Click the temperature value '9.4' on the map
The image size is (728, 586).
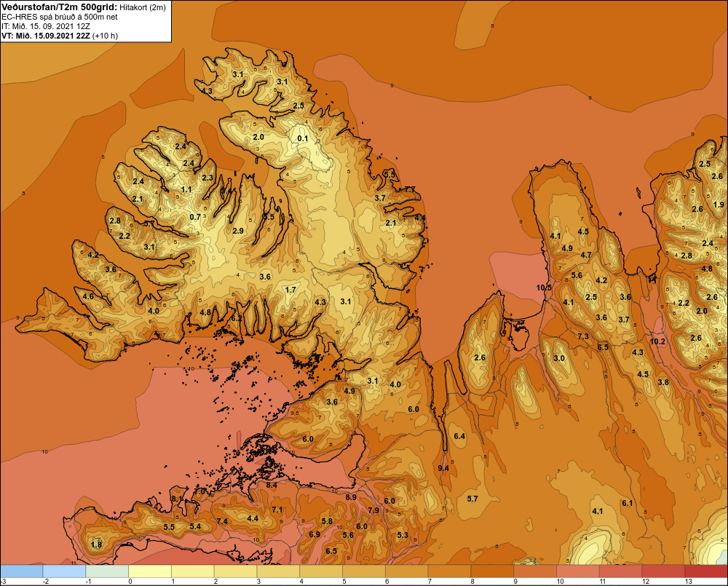point(443,468)
